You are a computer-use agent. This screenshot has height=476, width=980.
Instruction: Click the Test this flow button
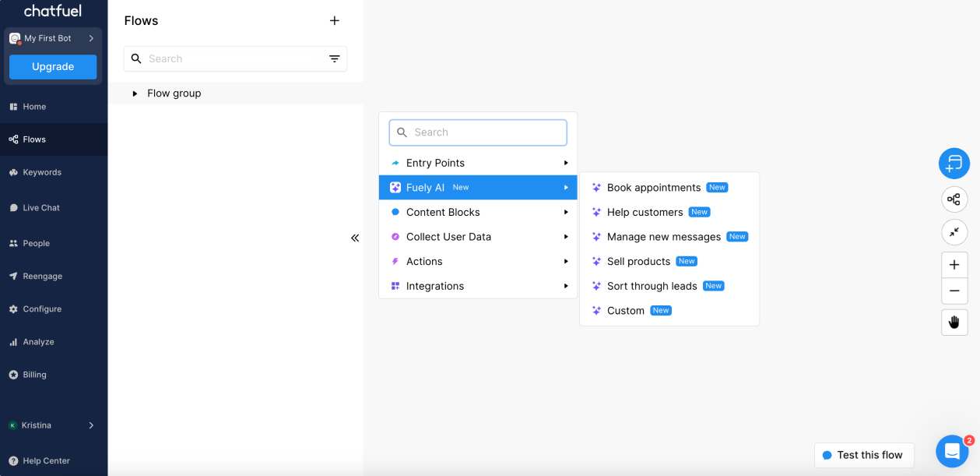pos(864,455)
